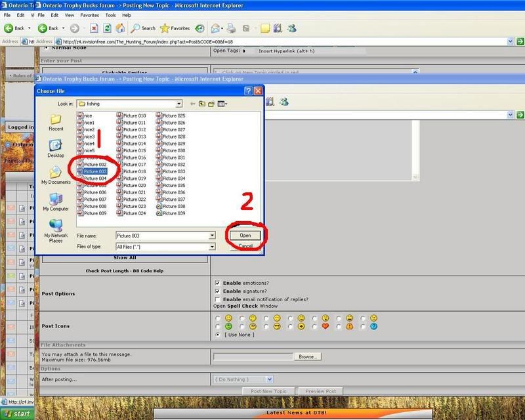Click the BB Code Help link
525x420 pixels.
(148, 271)
